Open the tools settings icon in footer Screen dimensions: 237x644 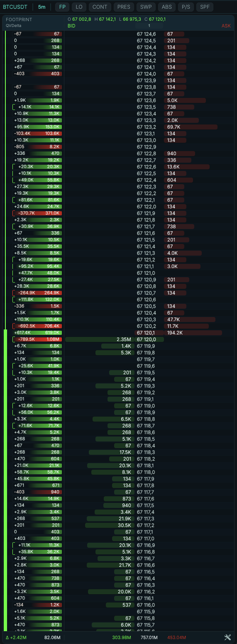227,637
